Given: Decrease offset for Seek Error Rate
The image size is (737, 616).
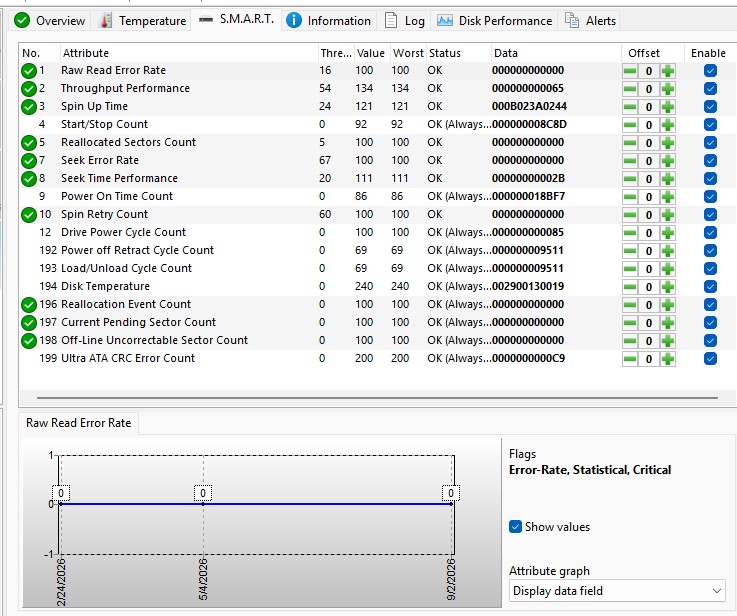Looking at the screenshot, I should (630, 161).
